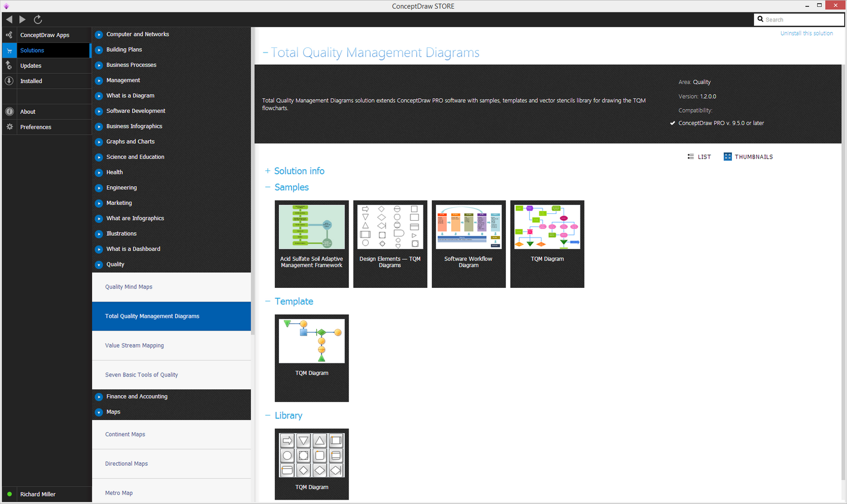Click the THUMBNAILS view icon
The image size is (847, 504).
click(728, 157)
